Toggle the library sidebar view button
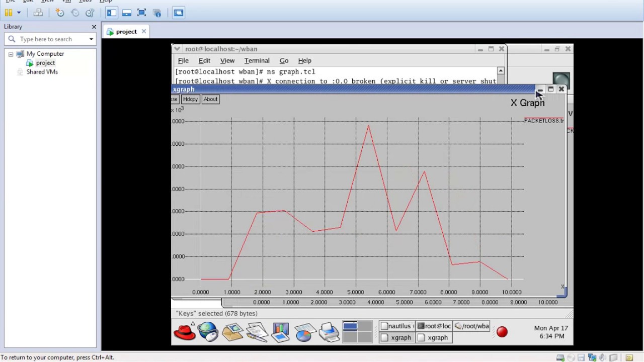Screen dimensions: 644x362 112,13
